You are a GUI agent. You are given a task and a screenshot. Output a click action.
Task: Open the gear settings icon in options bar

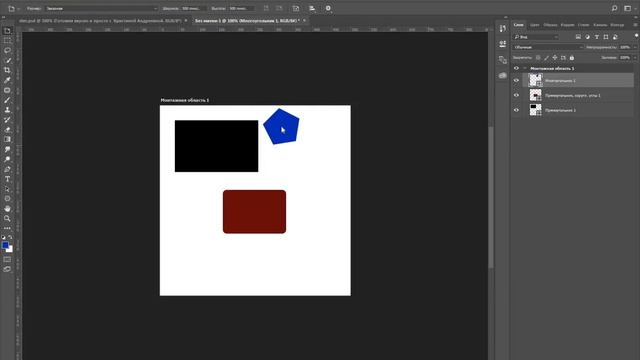328,8
